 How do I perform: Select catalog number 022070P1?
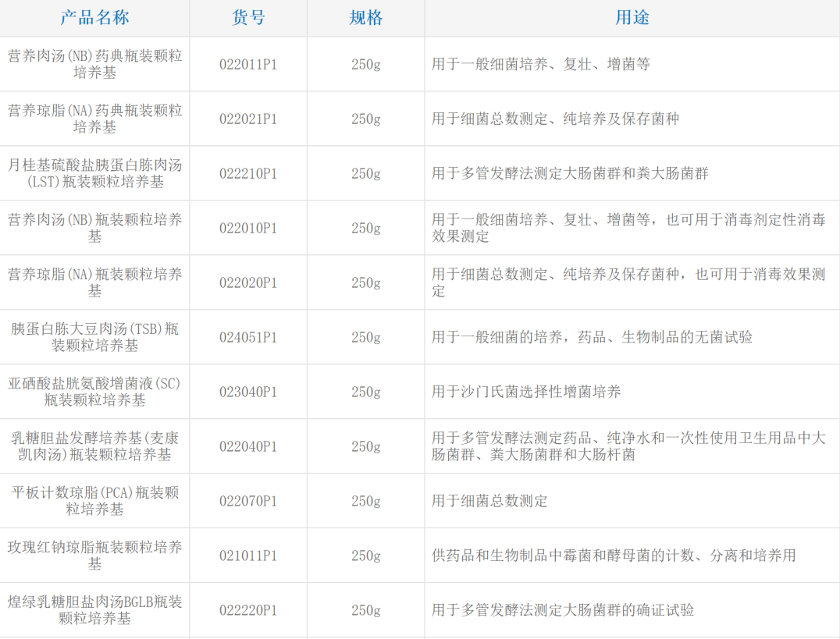[x=248, y=502]
